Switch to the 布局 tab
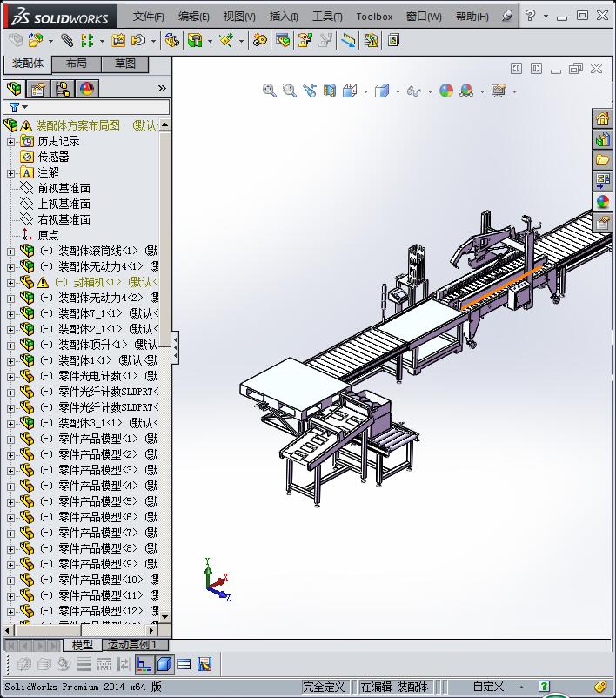Screen dimensions: 616x698 click(x=77, y=64)
